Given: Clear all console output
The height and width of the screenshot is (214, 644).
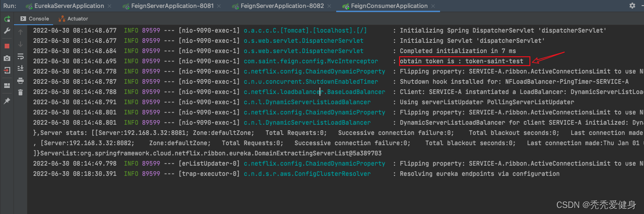Looking at the screenshot, I should [20, 93].
